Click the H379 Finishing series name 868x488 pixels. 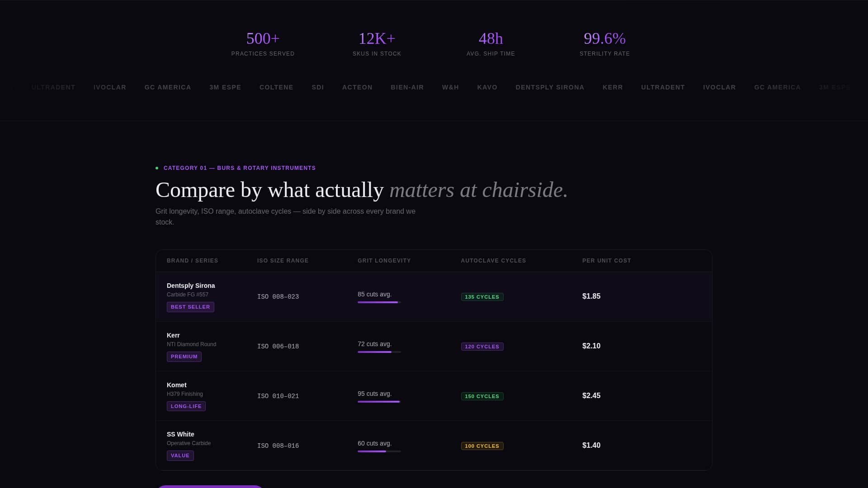tap(185, 394)
